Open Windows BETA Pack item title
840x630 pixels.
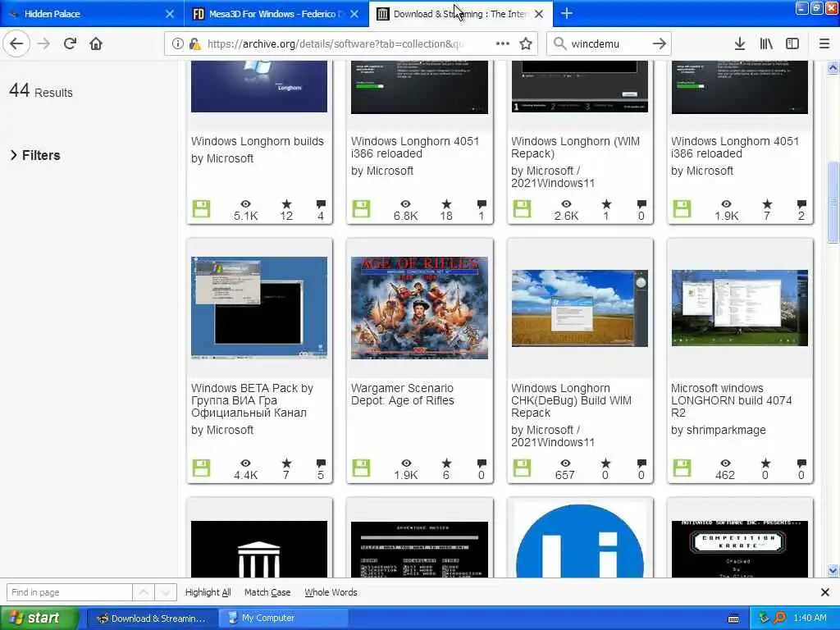click(253, 400)
